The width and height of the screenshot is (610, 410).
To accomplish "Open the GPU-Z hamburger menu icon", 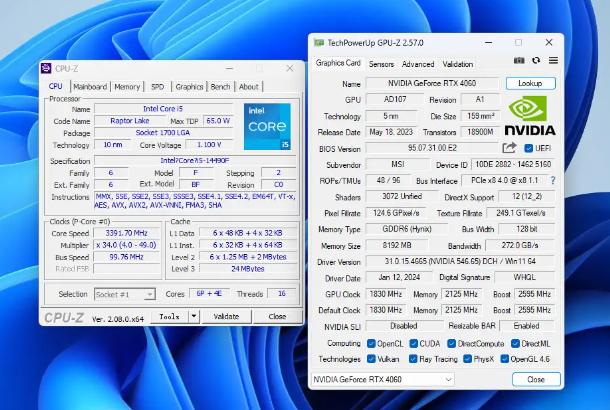I will (554, 60).
